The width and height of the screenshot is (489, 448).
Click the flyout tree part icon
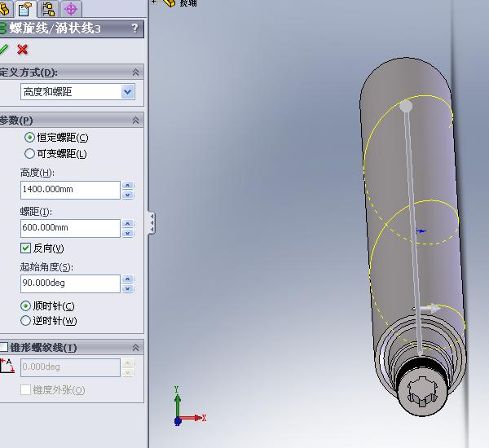[170, 3]
